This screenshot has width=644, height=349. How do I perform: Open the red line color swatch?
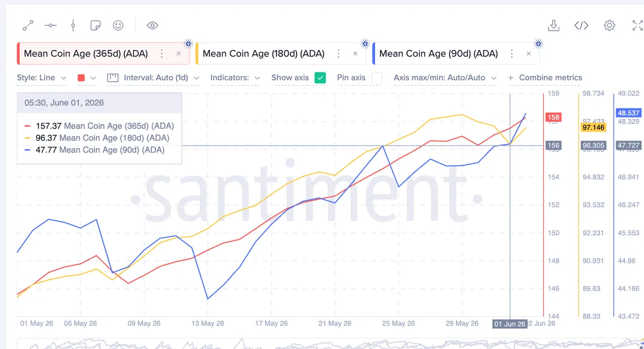86,78
